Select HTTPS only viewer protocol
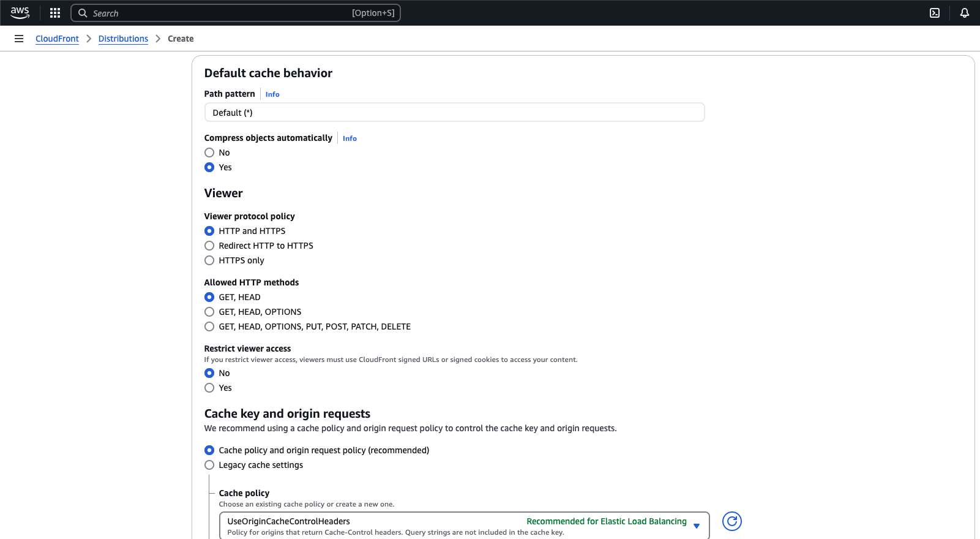Screen dimensions: 980x539 pos(209,260)
